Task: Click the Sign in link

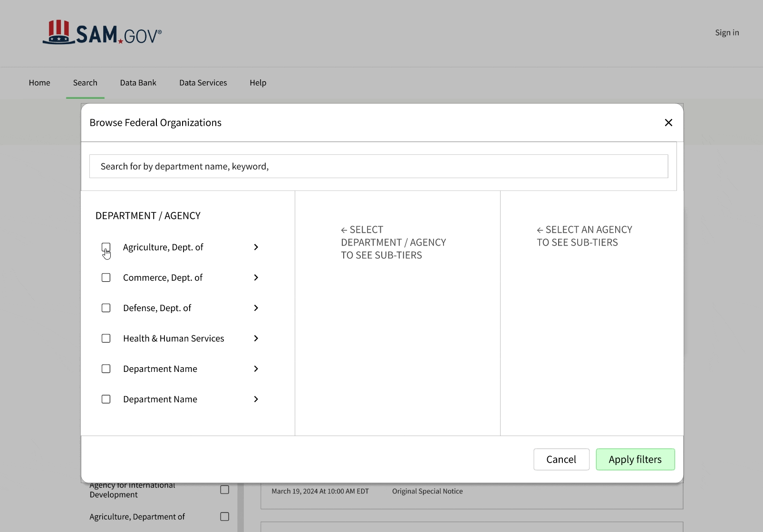Action: [727, 32]
